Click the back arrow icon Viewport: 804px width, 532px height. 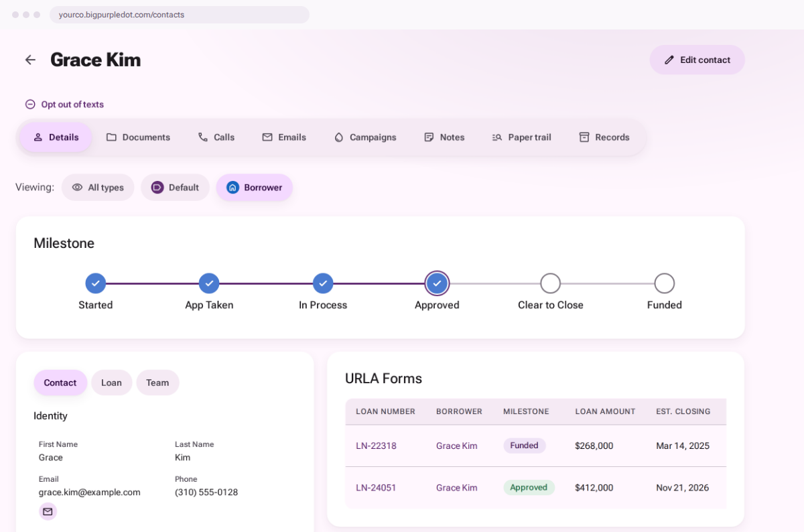(30, 60)
